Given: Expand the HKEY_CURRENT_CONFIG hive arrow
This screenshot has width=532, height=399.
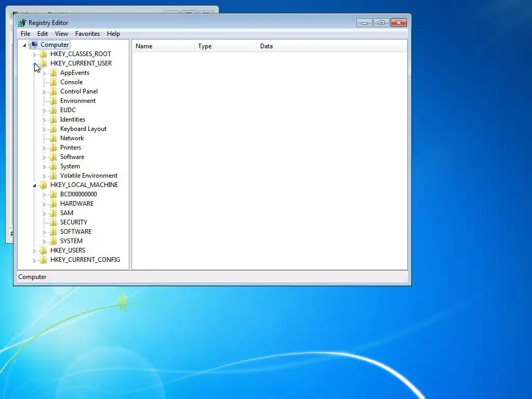Looking at the screenshot, I should tap(34, 260).
